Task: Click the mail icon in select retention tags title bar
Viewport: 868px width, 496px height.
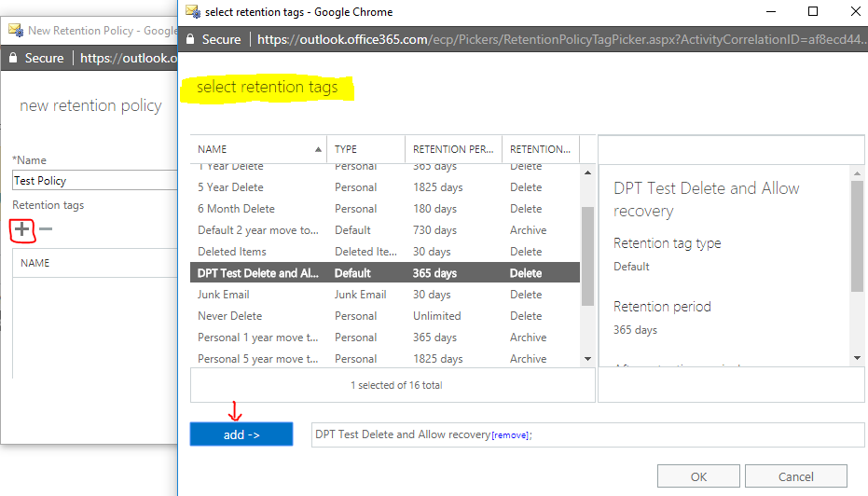Action: (x=192, y=12)
